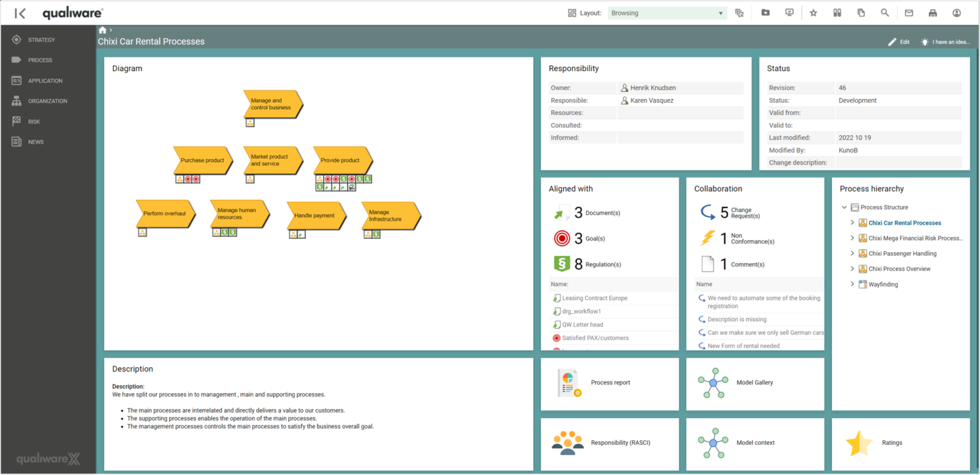This screenshot has height=475, width=980.
Task: Open the user account profile icon
Action: (956, 13)
